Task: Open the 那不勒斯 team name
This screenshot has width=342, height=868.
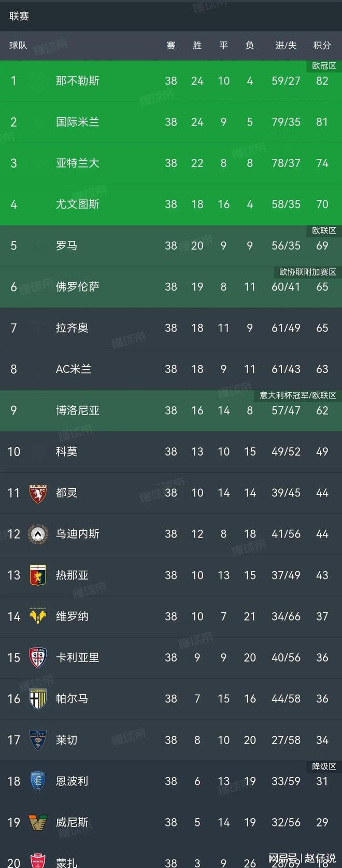Action: (78, 81)
